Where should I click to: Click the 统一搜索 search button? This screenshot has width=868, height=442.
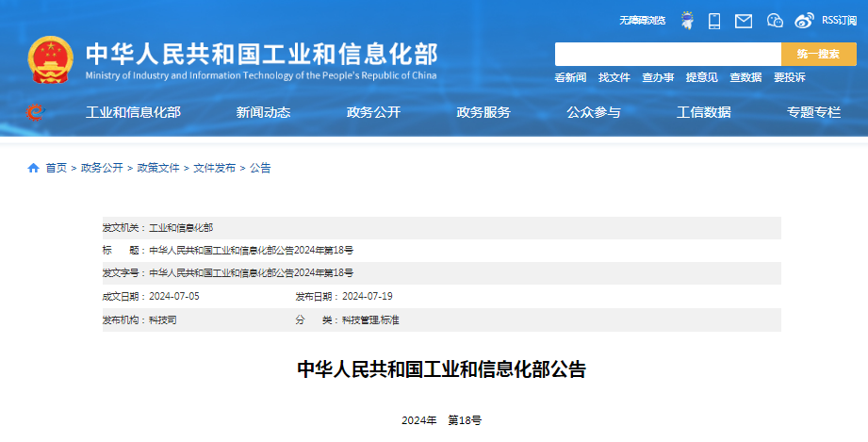point(819,55)
